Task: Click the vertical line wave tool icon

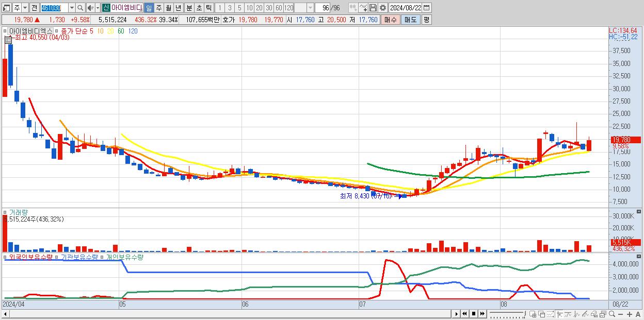Action: [x=577, y=314]
